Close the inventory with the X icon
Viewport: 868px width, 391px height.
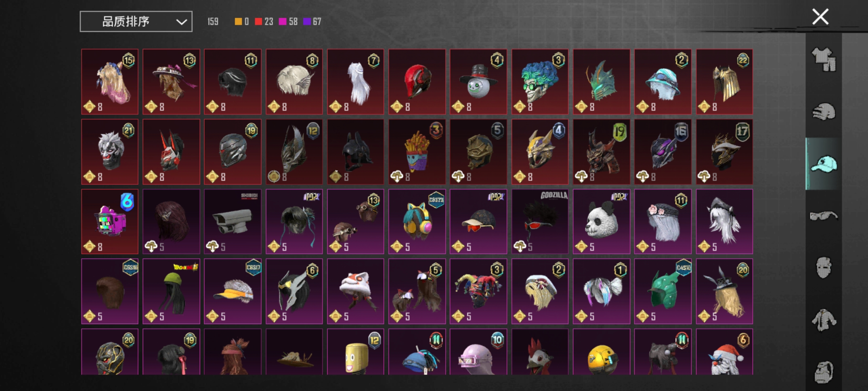(x=820, y=17)
